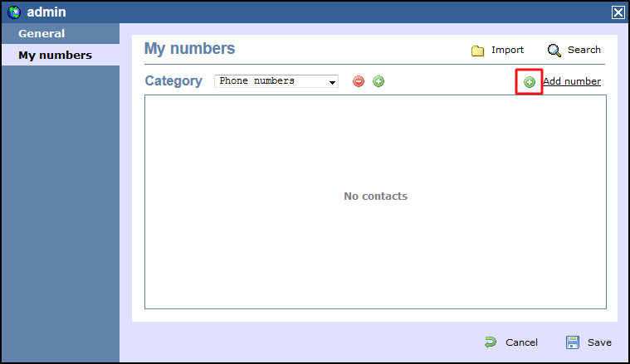Click the admin title text

[46, 12]
